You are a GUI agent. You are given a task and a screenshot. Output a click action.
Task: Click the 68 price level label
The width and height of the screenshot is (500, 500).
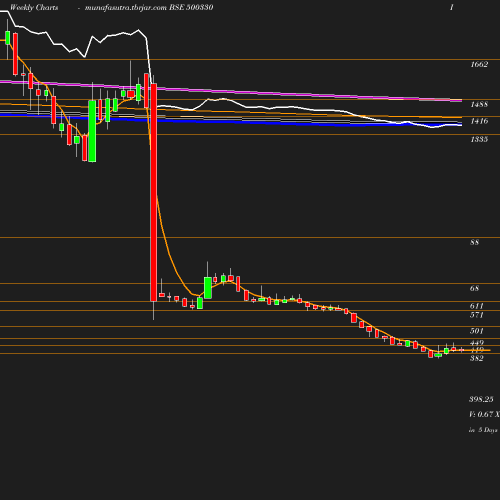coord(474,288)
